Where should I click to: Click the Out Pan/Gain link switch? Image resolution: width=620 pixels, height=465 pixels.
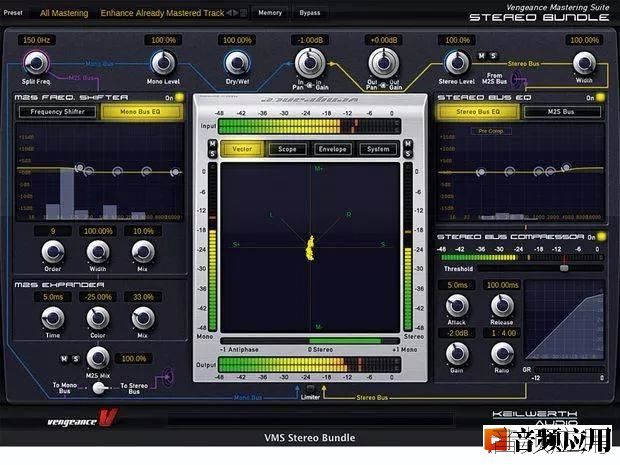tap(383, 85)
